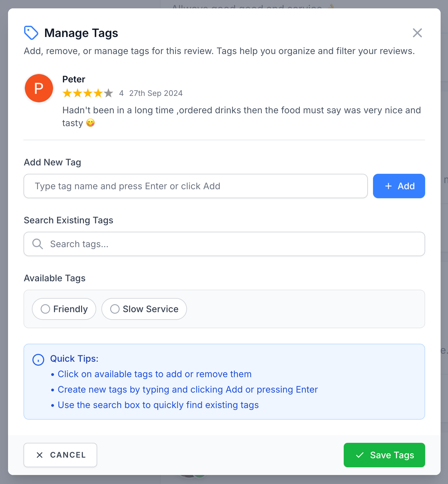Click the gray fifth rating star

(x=109, y=93)
